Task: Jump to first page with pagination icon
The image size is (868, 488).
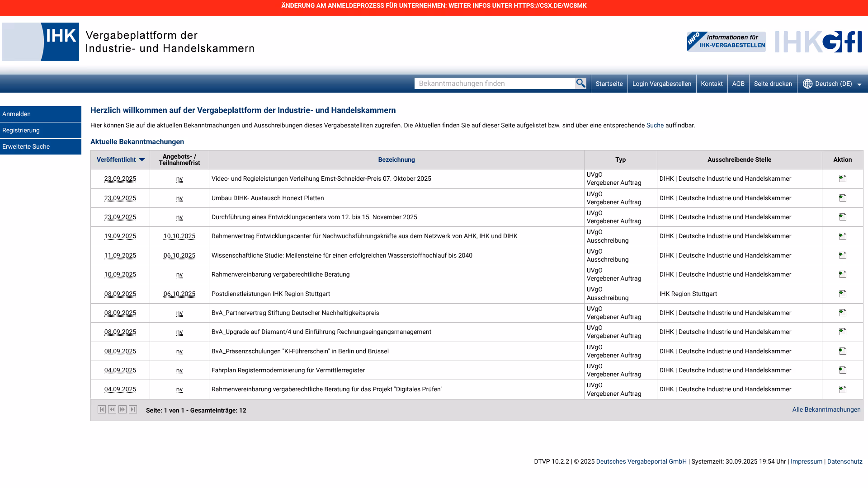Action: (x=102, y=409)
